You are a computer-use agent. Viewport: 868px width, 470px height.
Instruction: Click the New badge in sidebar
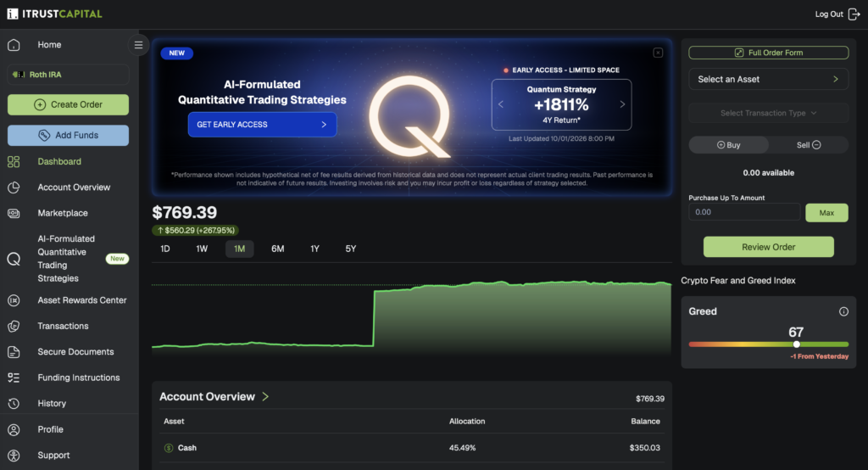click(x=117, y=259)
